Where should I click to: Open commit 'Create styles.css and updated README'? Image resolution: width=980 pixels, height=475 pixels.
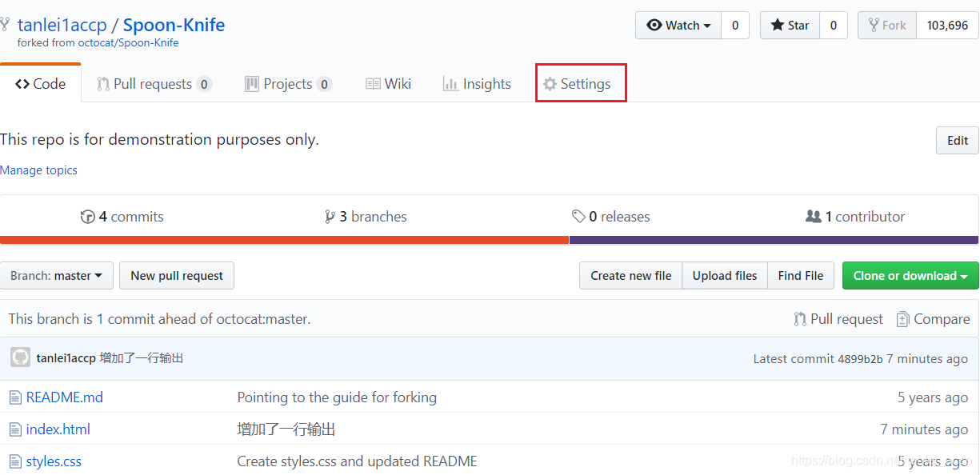(x=357, y=461)
